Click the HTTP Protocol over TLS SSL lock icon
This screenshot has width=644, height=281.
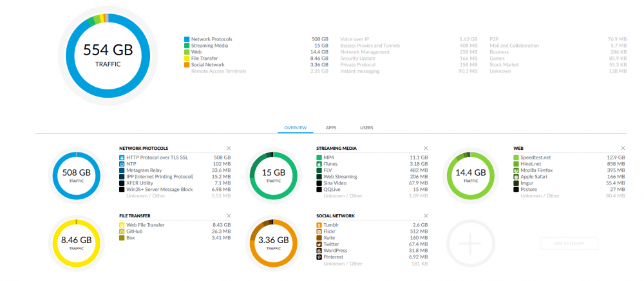(x=122, y=157)
